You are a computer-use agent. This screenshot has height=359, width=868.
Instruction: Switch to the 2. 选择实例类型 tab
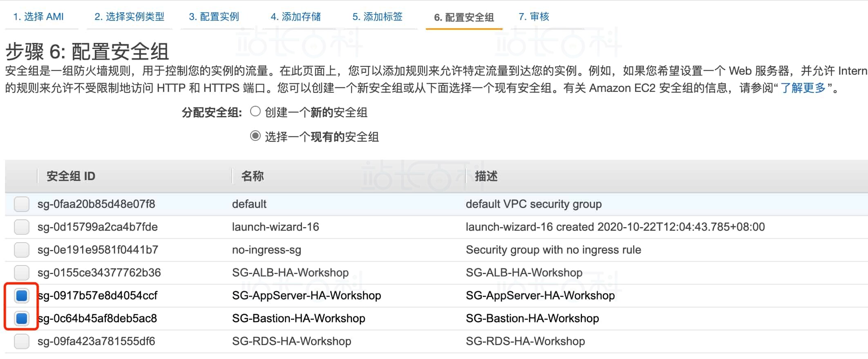[129, 17]
